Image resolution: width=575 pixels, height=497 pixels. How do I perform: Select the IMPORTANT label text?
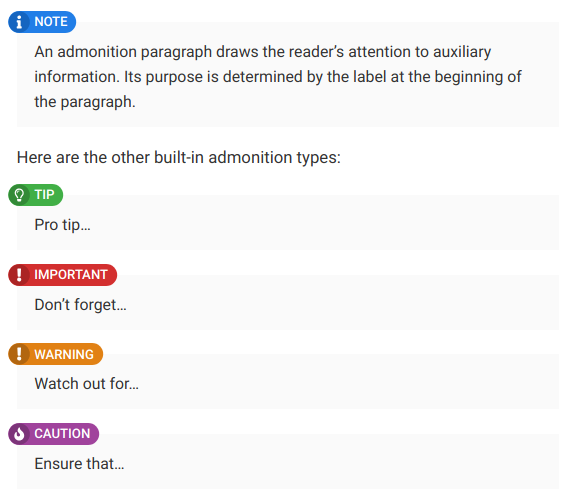coord(71,275)
